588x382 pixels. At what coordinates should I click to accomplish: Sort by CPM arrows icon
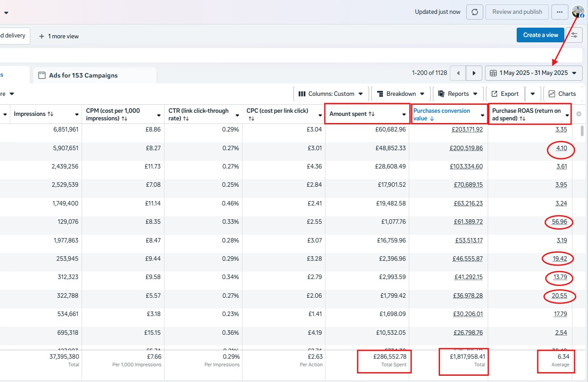tap(124, 119)
